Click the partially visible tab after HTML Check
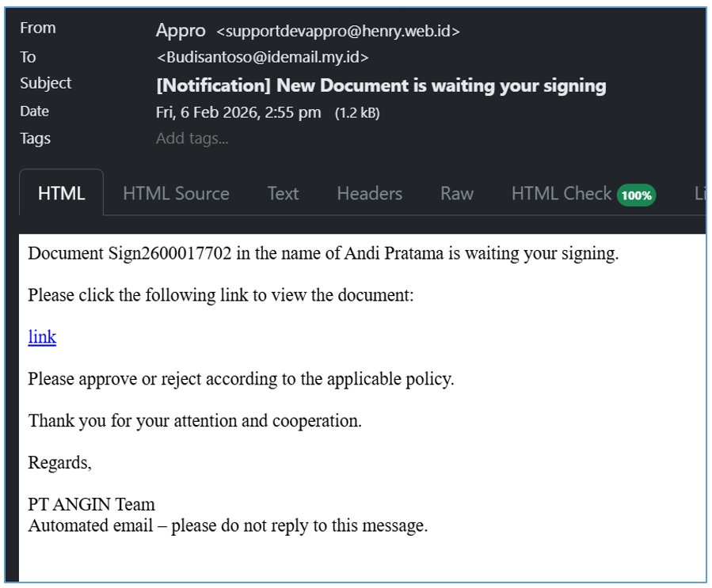The width and height of the screenshot is (712, 588). pos(699,194)
